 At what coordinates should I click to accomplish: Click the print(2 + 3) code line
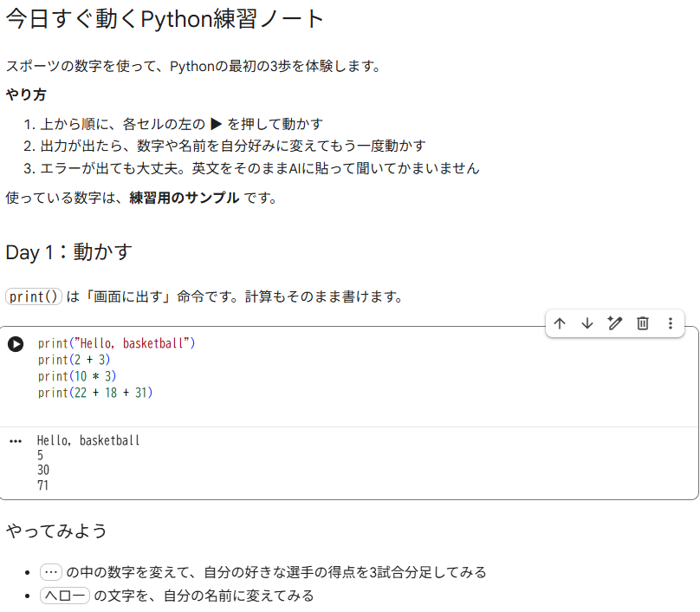74,360
